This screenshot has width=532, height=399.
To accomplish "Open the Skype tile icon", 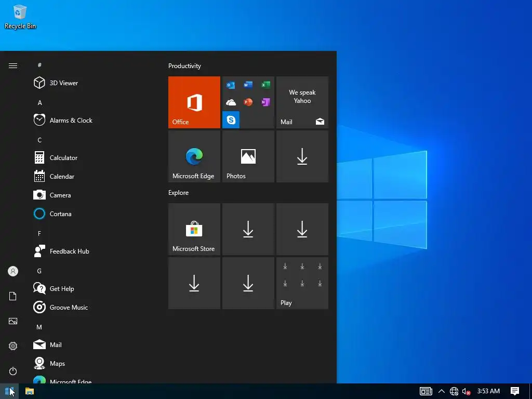I will [x=231, y=120].
